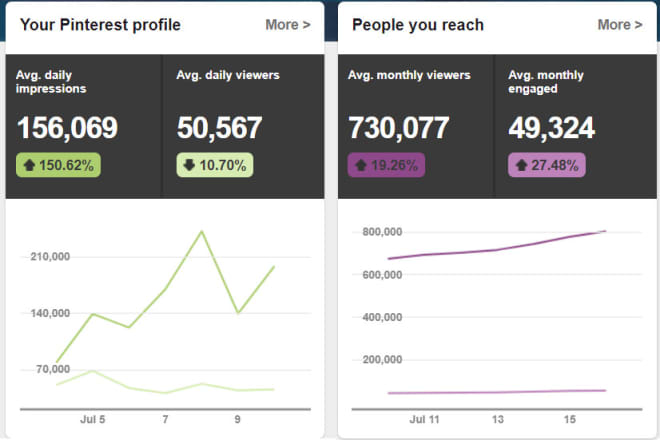The image size is (660, 440).
Task: Click the 600,000 axis label
Action: pos(382,275)
